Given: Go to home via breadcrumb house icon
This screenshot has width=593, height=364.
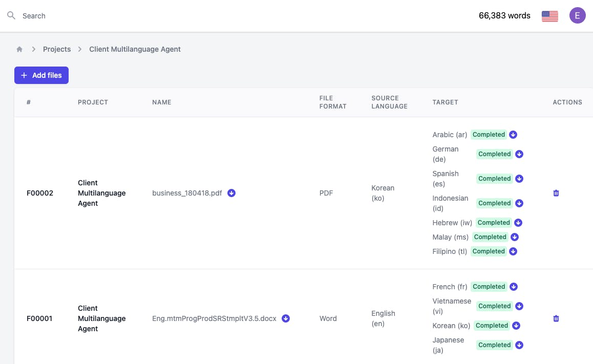Looking at the screenshot, I should coord(19,49).
